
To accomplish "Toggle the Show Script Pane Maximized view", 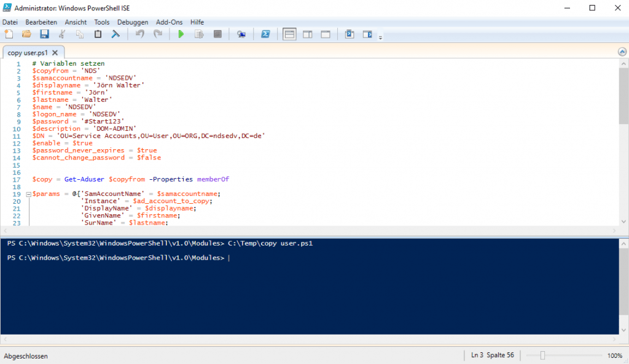I will pyautogui.click(x=325, y=34).
